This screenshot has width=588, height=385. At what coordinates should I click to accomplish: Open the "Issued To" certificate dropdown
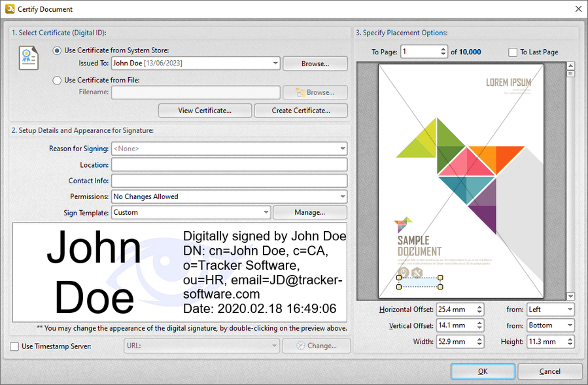tap(275, 63)
